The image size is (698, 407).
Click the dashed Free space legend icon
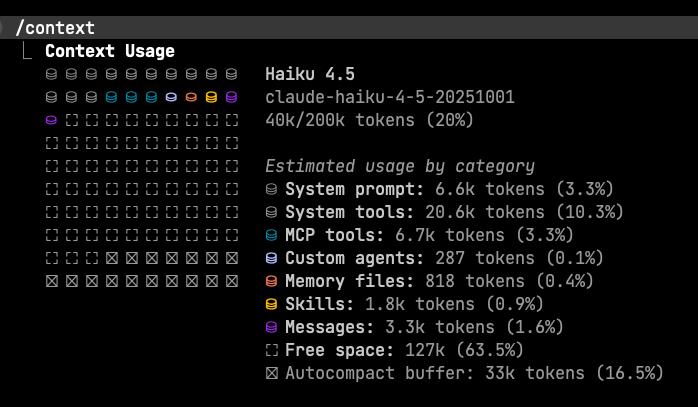[272, 350]
